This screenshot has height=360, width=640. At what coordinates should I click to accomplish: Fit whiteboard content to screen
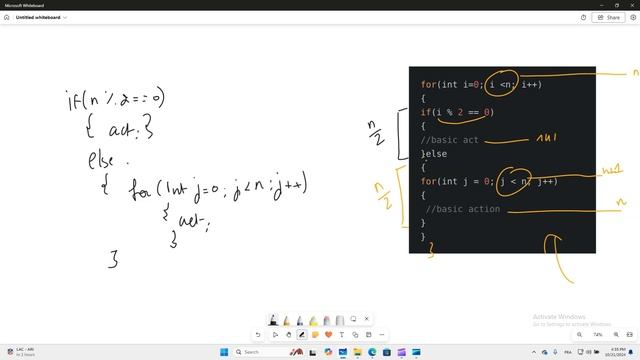pyautogui.click(x=629, y=335)
